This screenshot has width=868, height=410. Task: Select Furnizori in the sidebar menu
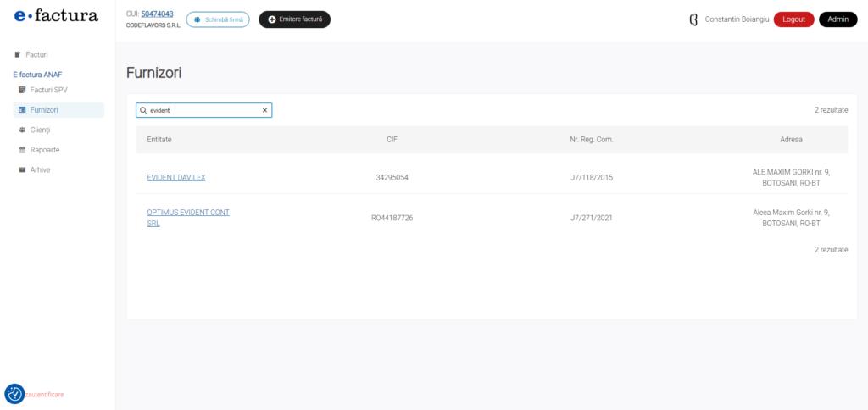tap(44, 110)
